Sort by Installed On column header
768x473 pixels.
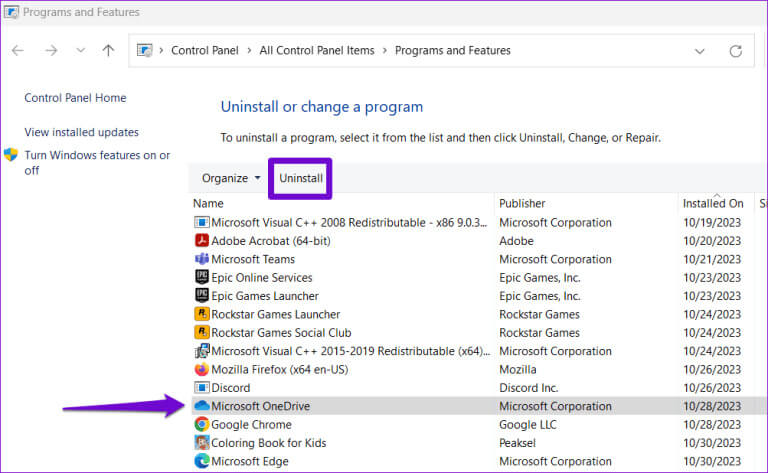pos(713,203)
